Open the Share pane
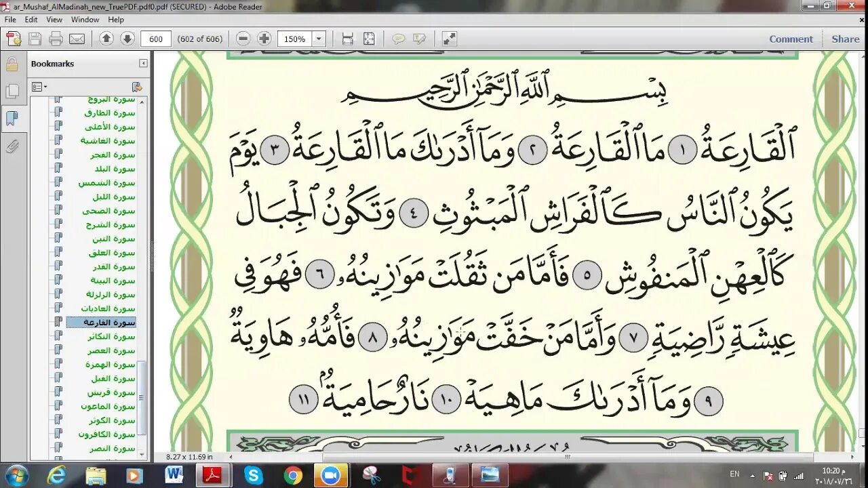Screen dimensions: 868x488 point(846,39)
